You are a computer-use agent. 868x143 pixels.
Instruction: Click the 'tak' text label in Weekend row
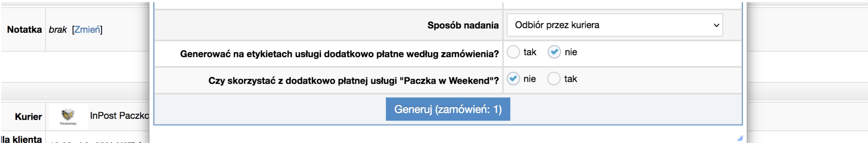pyautogui.click(x=570, y=79)
